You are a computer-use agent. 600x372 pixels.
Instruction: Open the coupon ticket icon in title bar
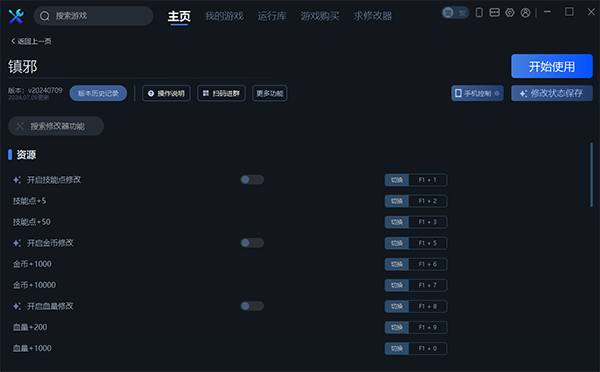click(494, 13)
